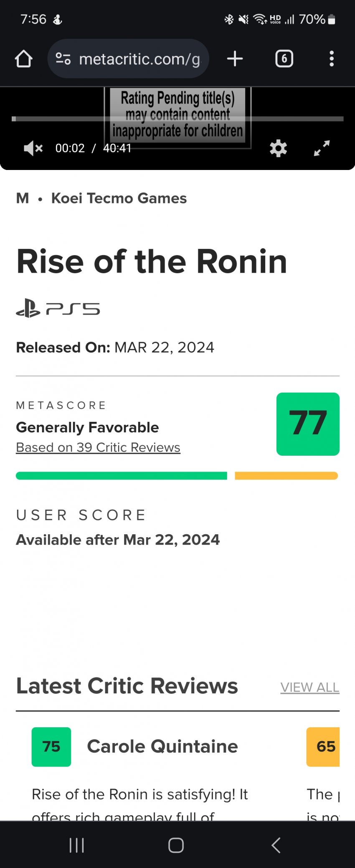This screenshot has height=868, width=355.
Task: Tap the green positive reviews bar segment
Action: pyautogui.click(x=121, y=476)
